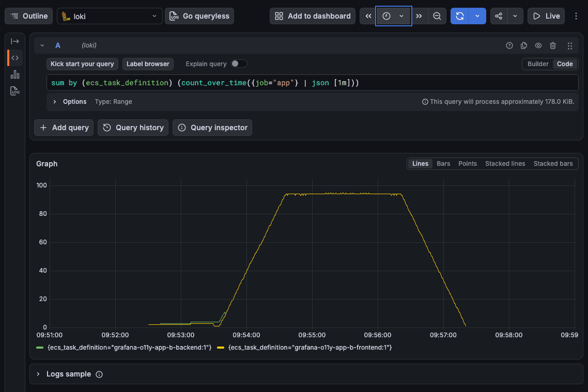Click Kick start your query
588x392 pixels.
(82, 64)
